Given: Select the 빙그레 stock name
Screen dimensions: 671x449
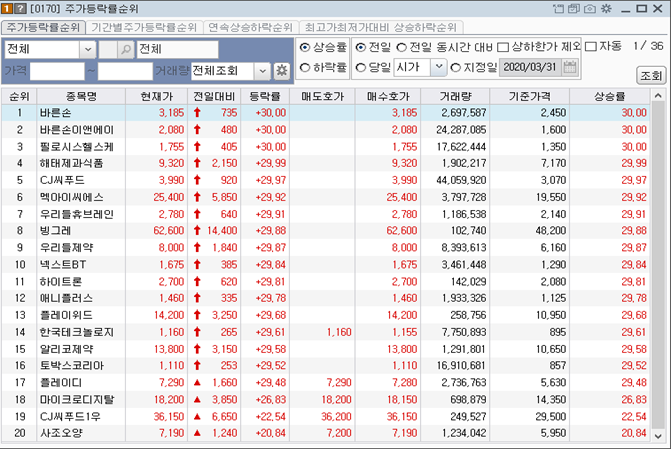Looking at the screenshot, I should tap(55, 231).
